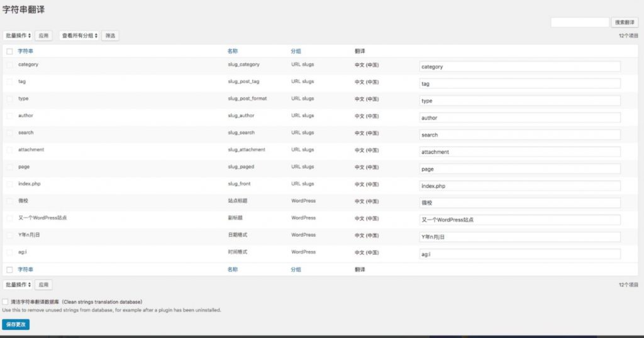644x338 pixels.
Task: Check the attachment row checkbox
Action: [x=9, y=150]
